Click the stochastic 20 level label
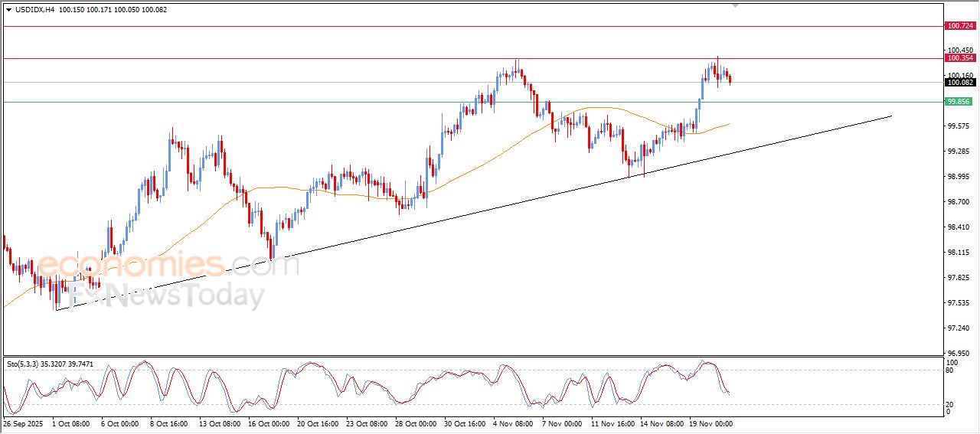The width and height of the screenshot is (980, 434). point(950,404)
